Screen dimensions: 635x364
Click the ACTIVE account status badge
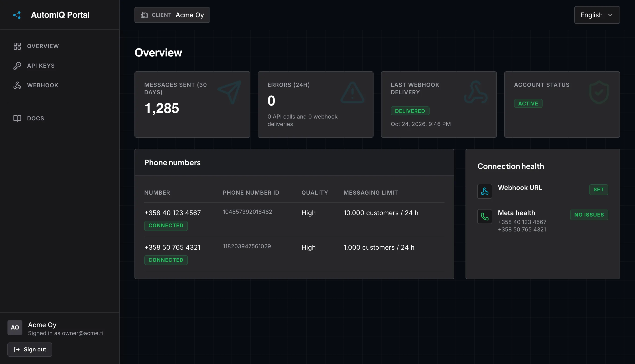[528, 104]
